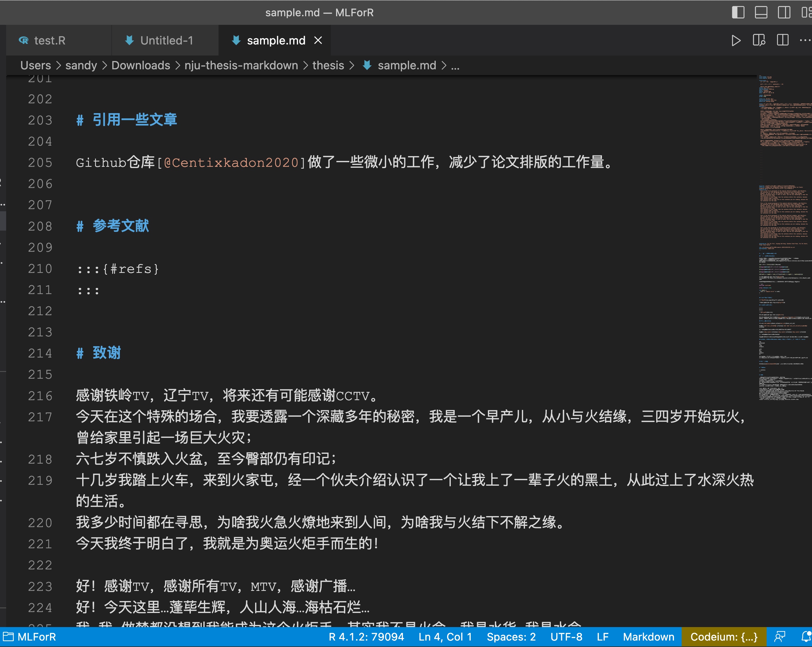The height and width of the screenshot is (647, 812).
Task: Open the editor More Actions ellipsis menu
Action: pos(804,40)
